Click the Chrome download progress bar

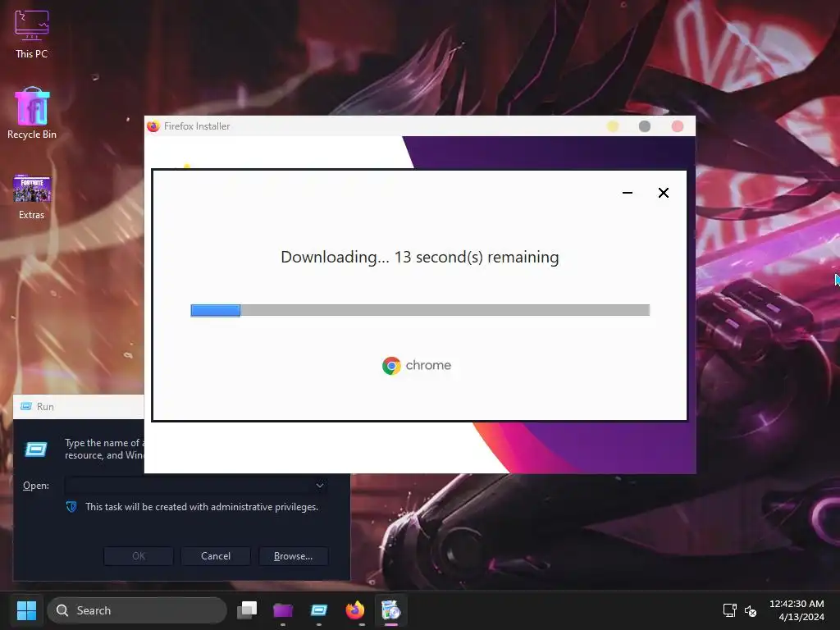coord(420,310)
